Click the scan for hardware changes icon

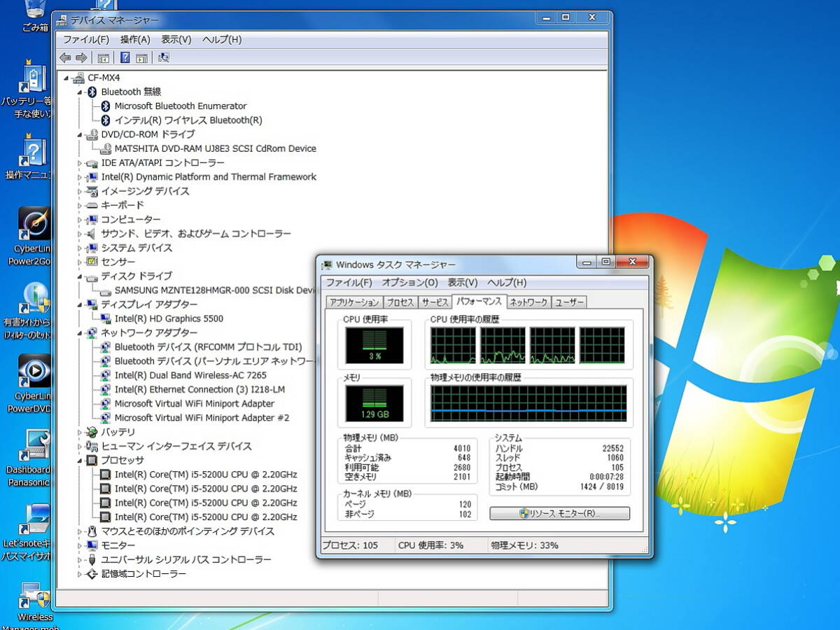click(x=163, y=58)
